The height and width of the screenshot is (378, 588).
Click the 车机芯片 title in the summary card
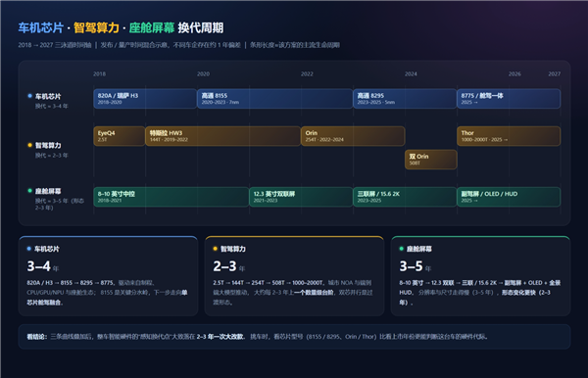coord(46,249)
